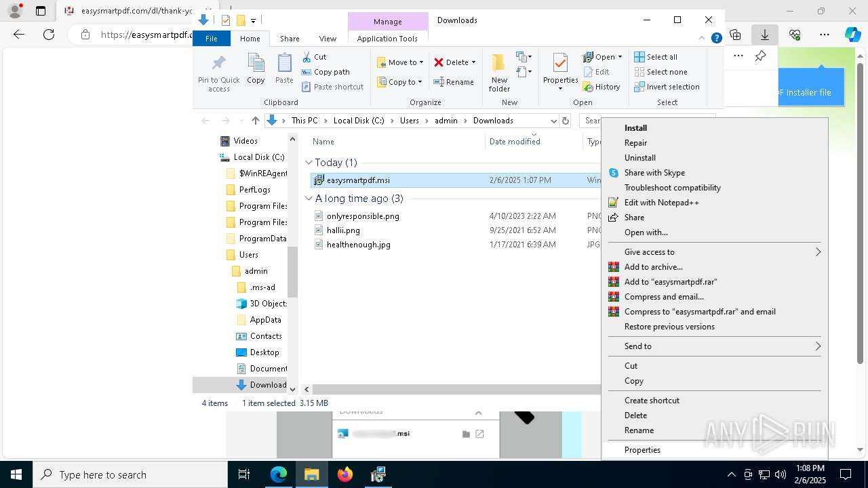Open the Delete dropdown arrow

(473, 62)
